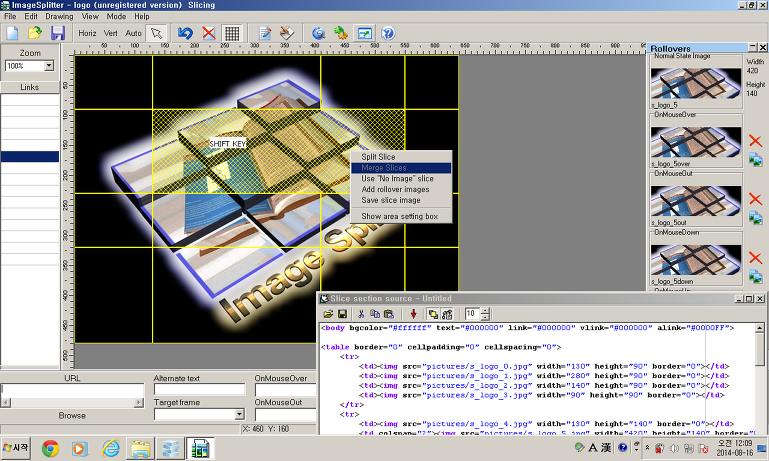Choose Save slice image menu entry
Image resolution: width=769 pixels, height=461 pixels.
(x=401, y=200)
